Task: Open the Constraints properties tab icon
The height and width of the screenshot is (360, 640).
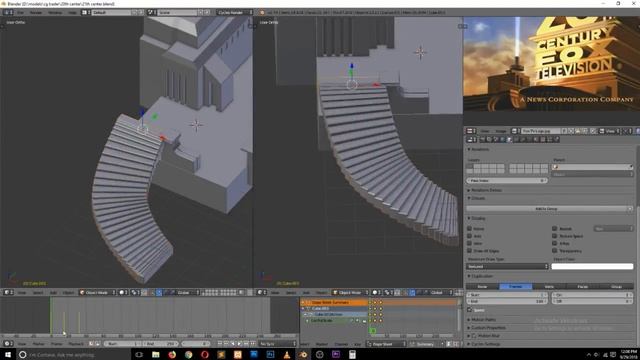Action: 516,140
